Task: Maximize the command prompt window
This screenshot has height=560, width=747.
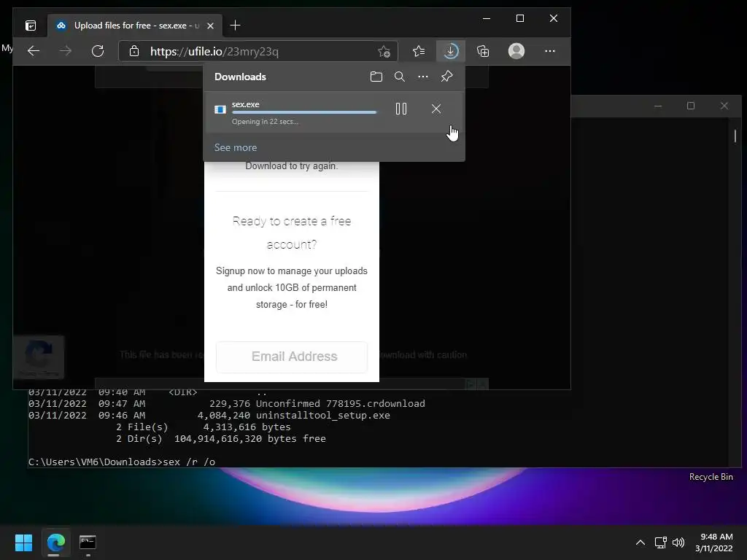Action: [x=691, y=106]
